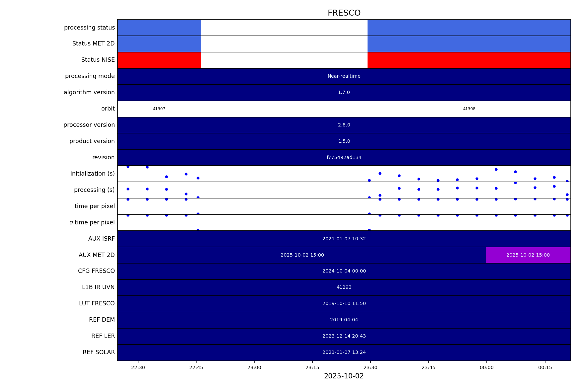Click the processor version 2.8.0 text
The height and width of the screenshot is (392, 588).
(344, 125)
